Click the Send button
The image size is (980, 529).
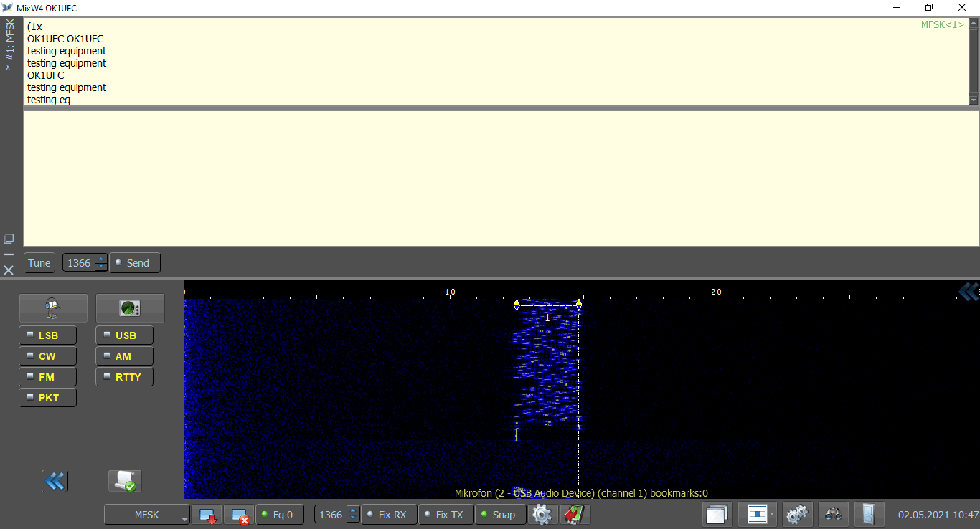coord(135,263)
